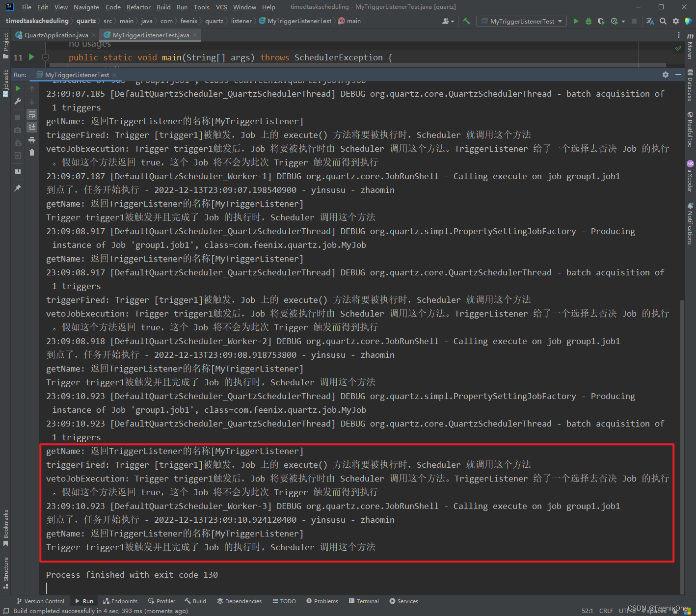Open the colorful plugin icon at toolbar end
Viewport: 696px width, 616px height.
(x=689, y=21)
